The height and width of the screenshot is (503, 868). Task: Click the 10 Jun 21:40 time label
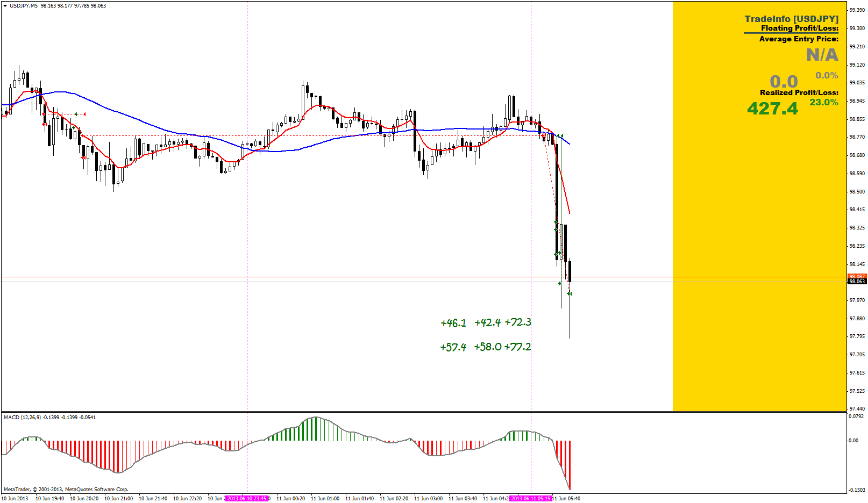pos(153,499)
